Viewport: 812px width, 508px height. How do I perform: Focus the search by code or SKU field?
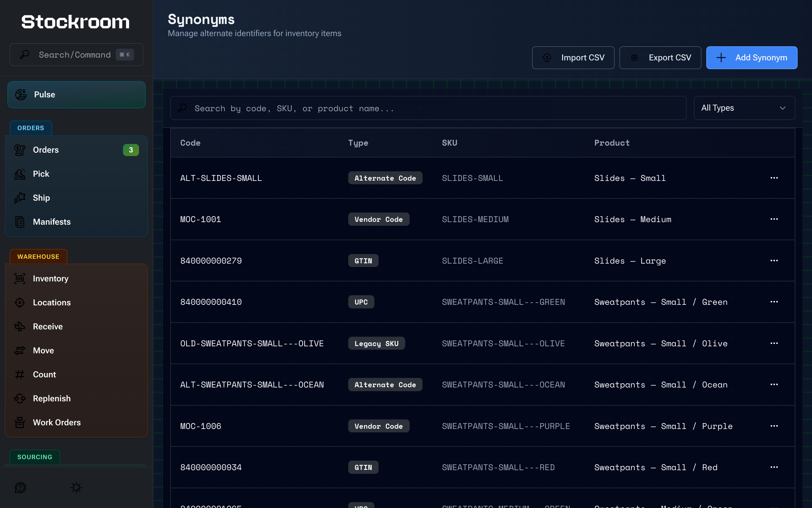[428, 108]
